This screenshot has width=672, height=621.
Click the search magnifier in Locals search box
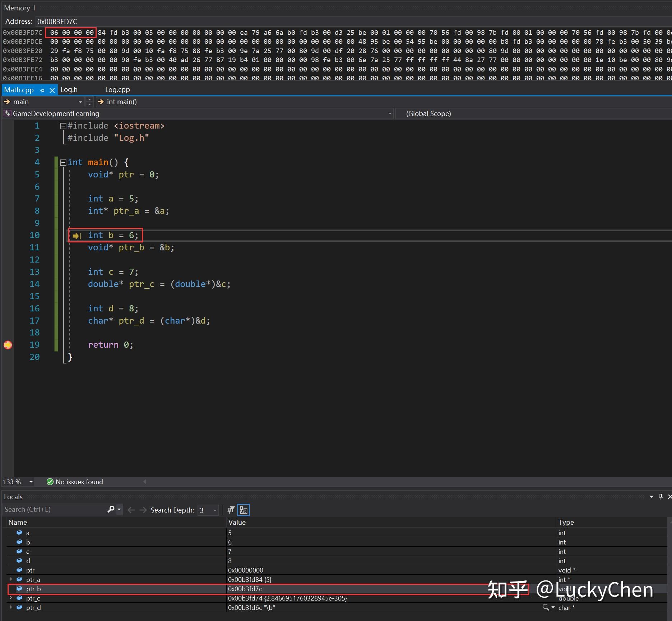click(x=111, y=510)
